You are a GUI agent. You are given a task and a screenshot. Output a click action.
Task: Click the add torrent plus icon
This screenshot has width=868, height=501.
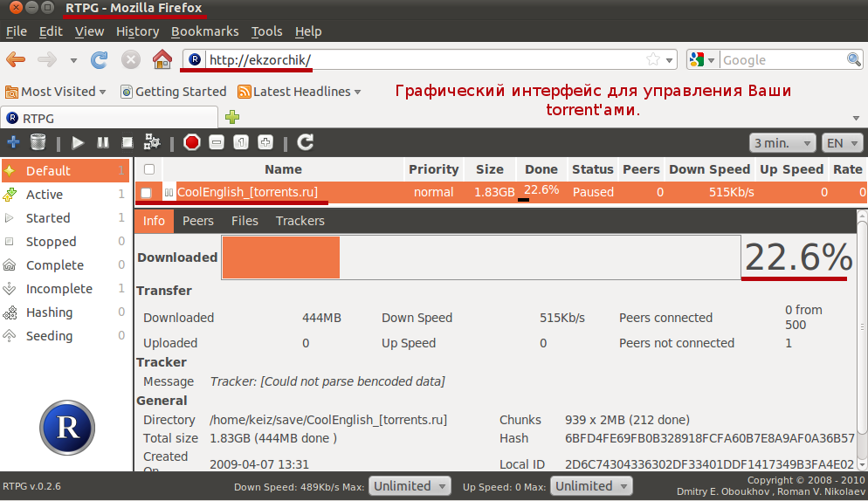point(13,142)
